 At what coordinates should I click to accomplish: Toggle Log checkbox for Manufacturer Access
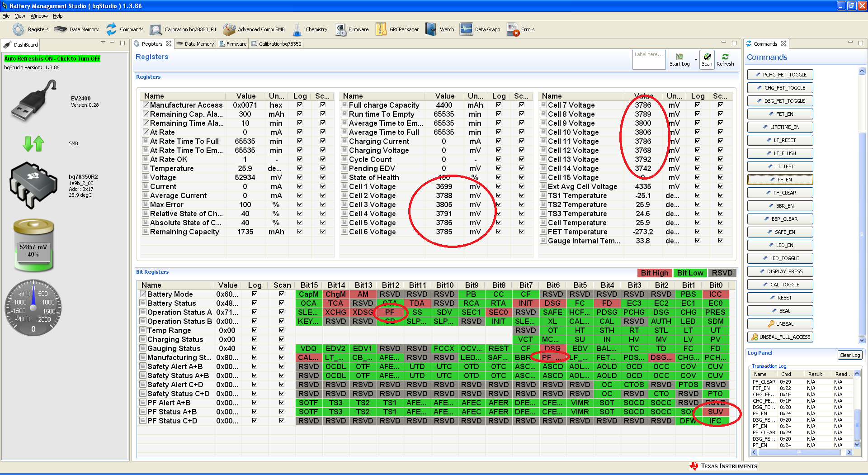(300, 104)
